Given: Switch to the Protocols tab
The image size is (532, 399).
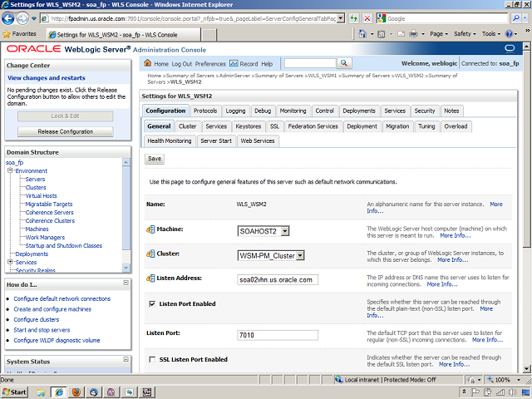Looking at the screenshot, I should [x=205, y=111].
